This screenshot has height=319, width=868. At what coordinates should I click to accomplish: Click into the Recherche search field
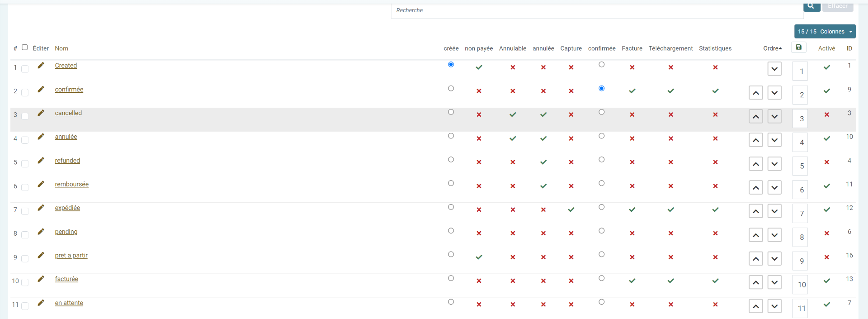[597, 10]
